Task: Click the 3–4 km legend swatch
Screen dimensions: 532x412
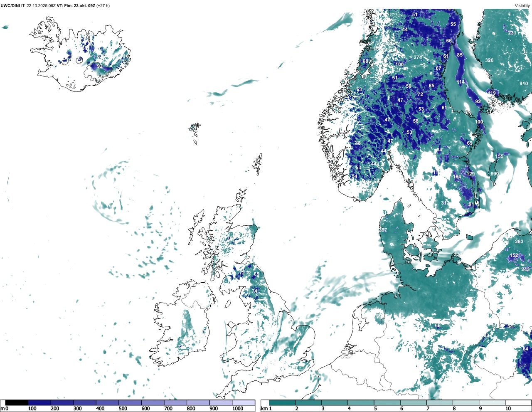Action: [x=335, y=403]
